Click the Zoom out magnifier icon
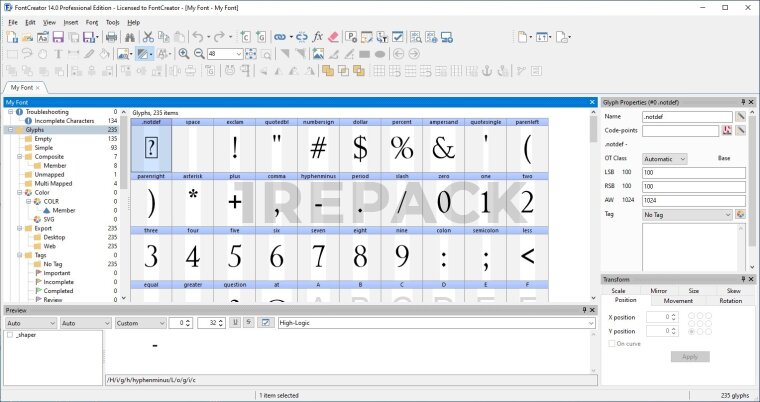 pyautogui.click(x=197, y=54)
